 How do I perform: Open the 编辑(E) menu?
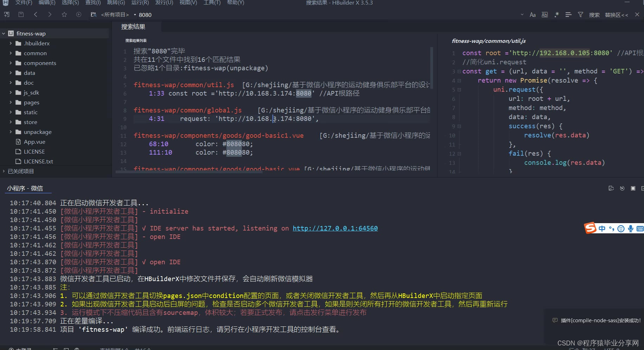[x=47, y=2]
